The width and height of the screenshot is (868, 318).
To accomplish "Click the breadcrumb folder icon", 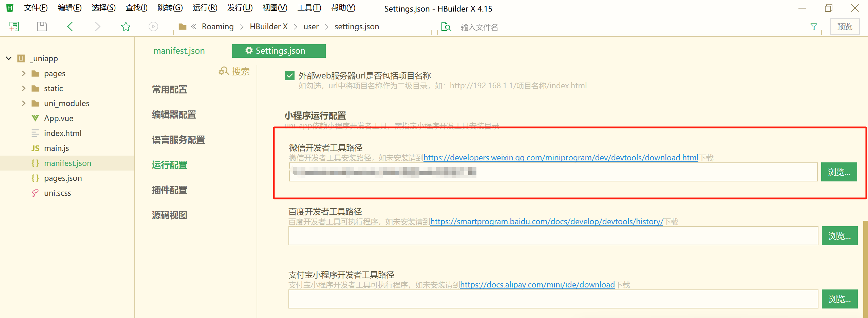I will coord(183,26).
